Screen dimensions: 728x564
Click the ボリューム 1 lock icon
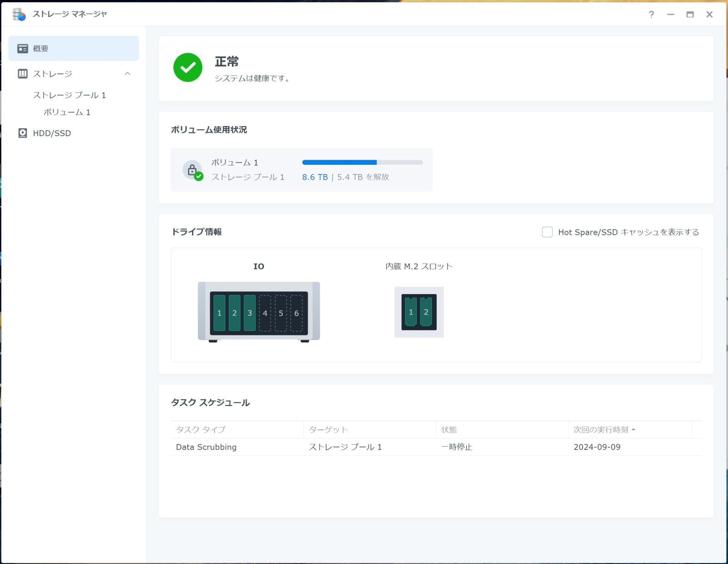(x=192, y=170)
